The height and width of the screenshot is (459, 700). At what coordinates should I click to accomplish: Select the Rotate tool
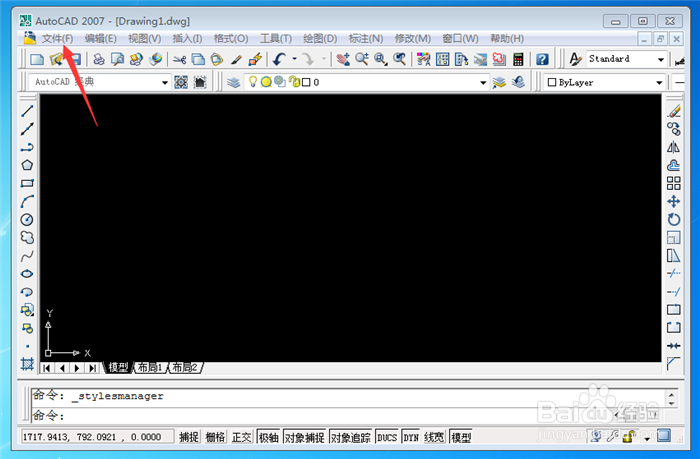[x=674, y=220]
